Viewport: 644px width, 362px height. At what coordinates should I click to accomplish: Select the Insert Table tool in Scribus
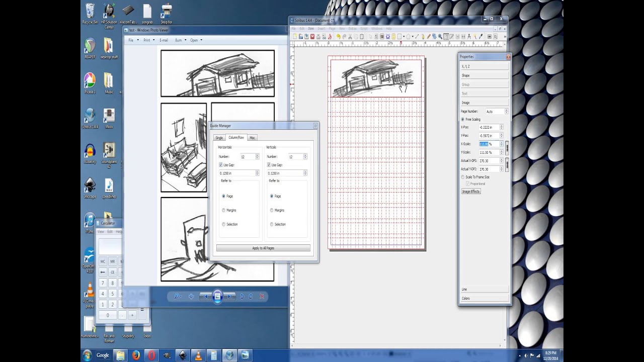point(393,37)
